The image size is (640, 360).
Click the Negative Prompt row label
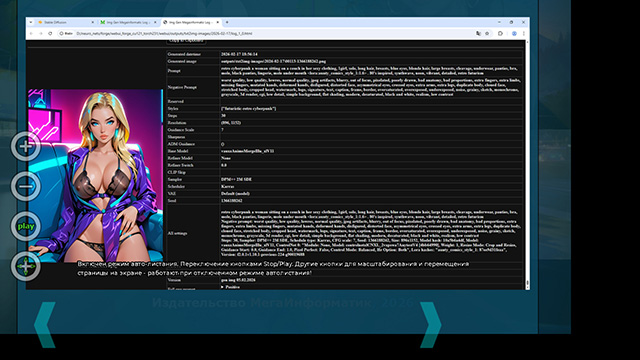point(182,87)
